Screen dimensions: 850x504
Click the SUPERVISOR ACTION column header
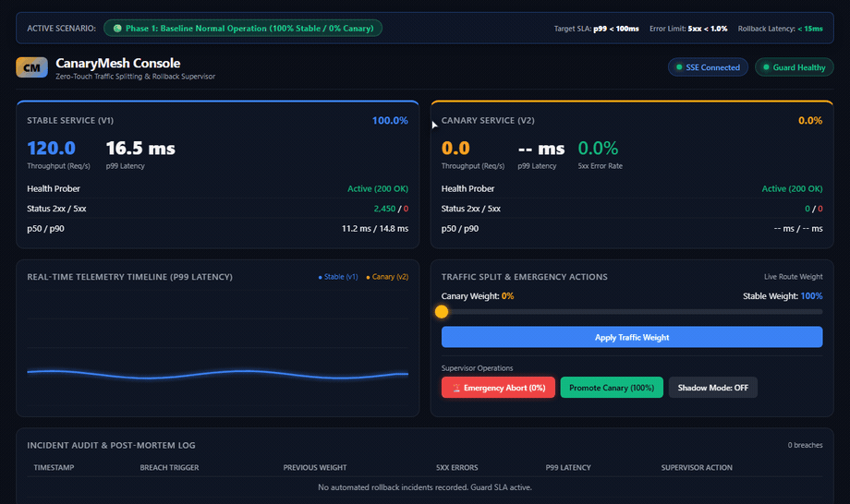click(x=697, y=467)
